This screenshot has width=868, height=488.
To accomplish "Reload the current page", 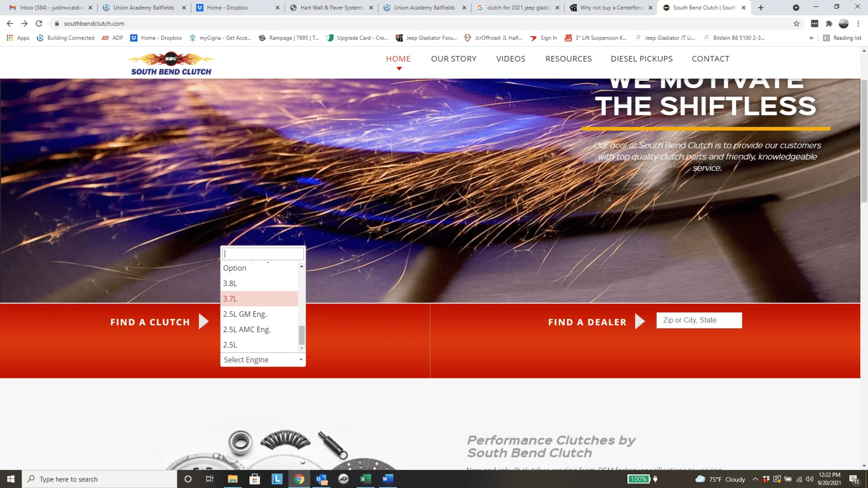I will tap(39, 23).
